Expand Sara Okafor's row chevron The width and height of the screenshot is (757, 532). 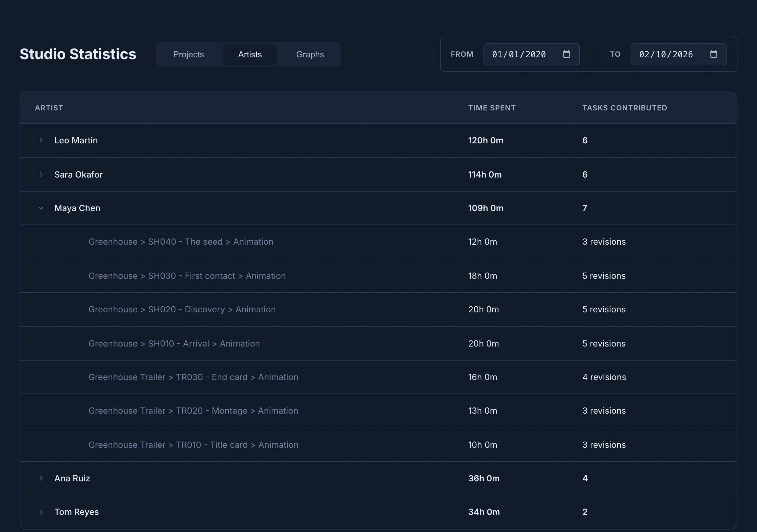41,174
